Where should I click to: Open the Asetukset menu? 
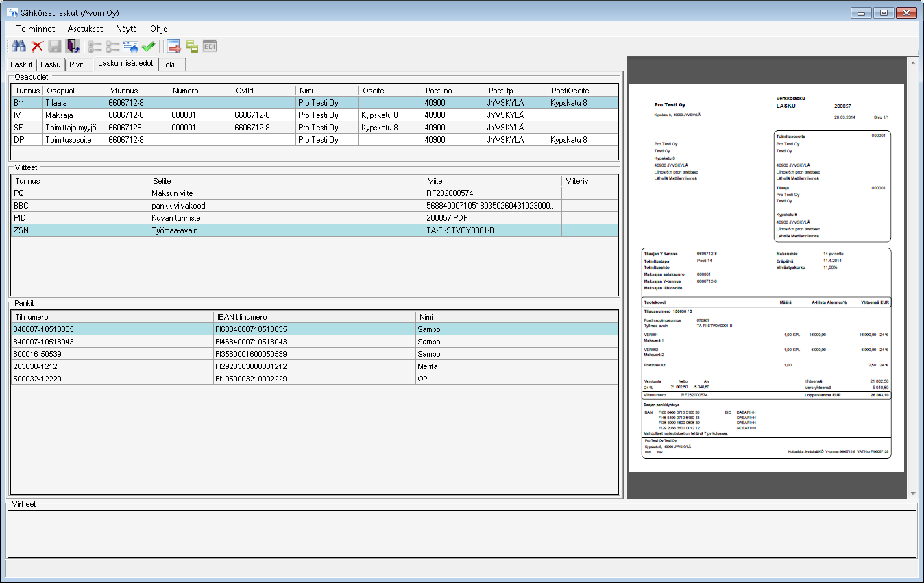pyautogui.click(x=85, y=29)
